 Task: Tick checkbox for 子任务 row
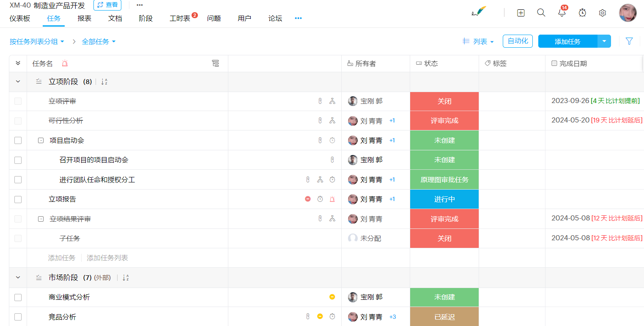tap(18, 238)
